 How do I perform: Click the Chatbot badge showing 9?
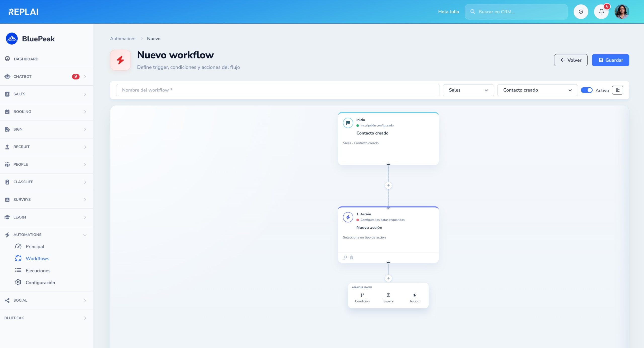pos(75,77)
